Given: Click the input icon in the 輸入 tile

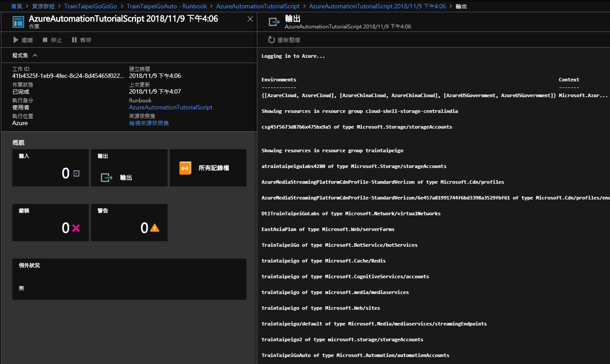Looking at the screenshot, I should click(76, 174).
